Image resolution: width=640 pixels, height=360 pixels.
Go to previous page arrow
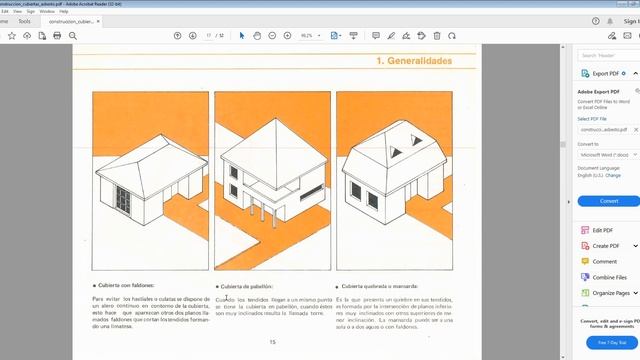(x=178, y=36)
